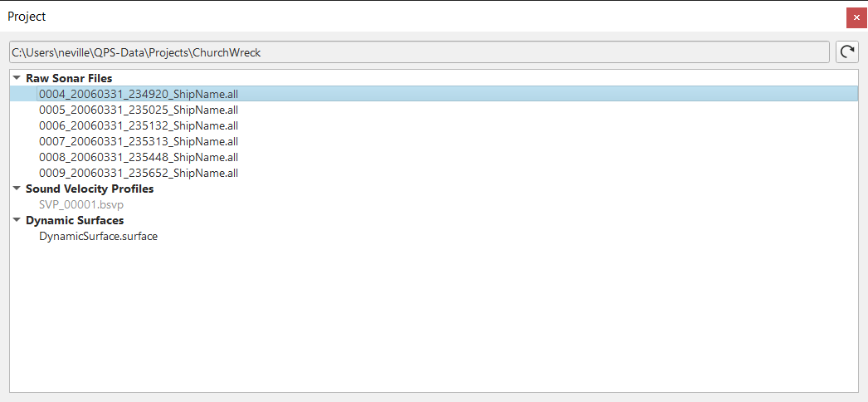This screenshot has width=868, height=402.
Task: Select the Raw Sonar Files heading
Action: click(69, 78)
